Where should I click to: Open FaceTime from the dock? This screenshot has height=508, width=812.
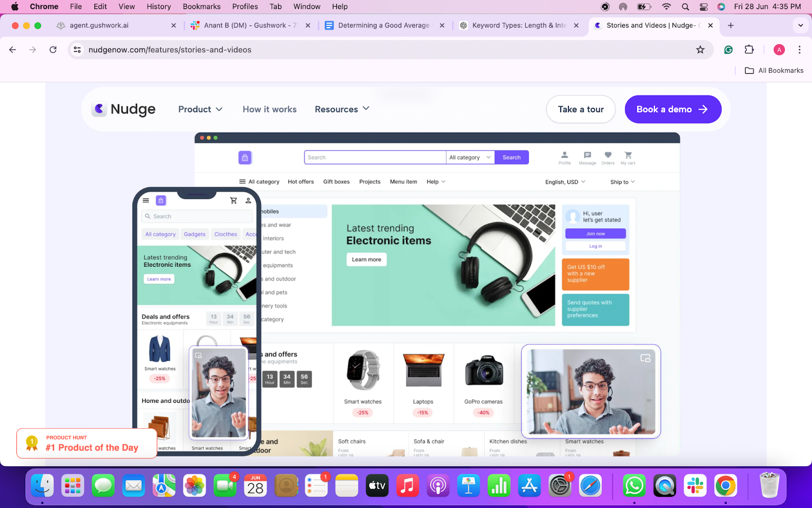click(225, 486)
